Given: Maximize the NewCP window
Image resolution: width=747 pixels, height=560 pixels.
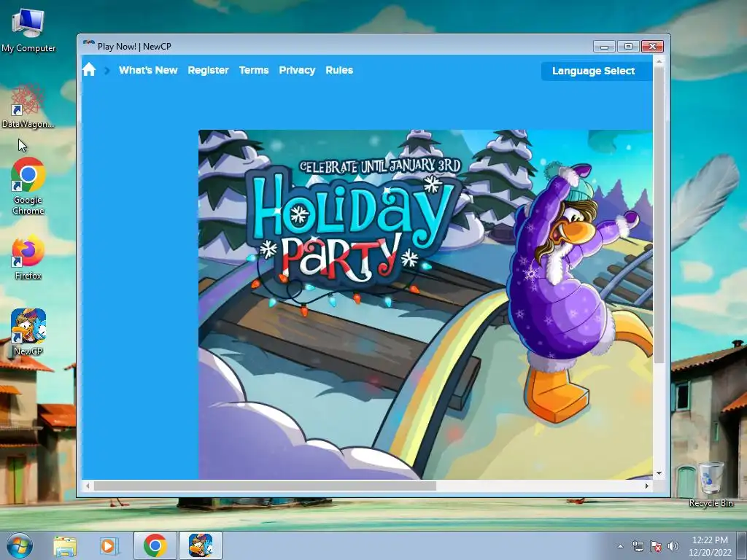Looking at the screenshot, I should coord(628,46).
